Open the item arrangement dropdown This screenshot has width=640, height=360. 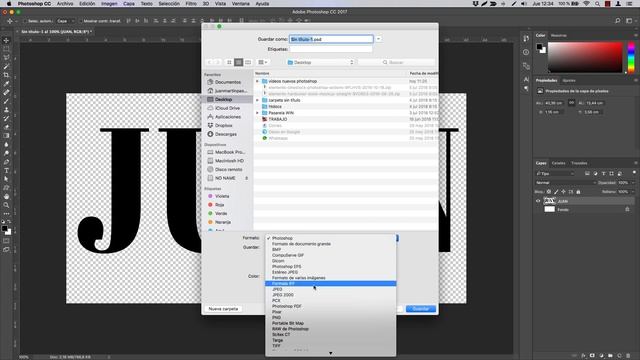262,62
